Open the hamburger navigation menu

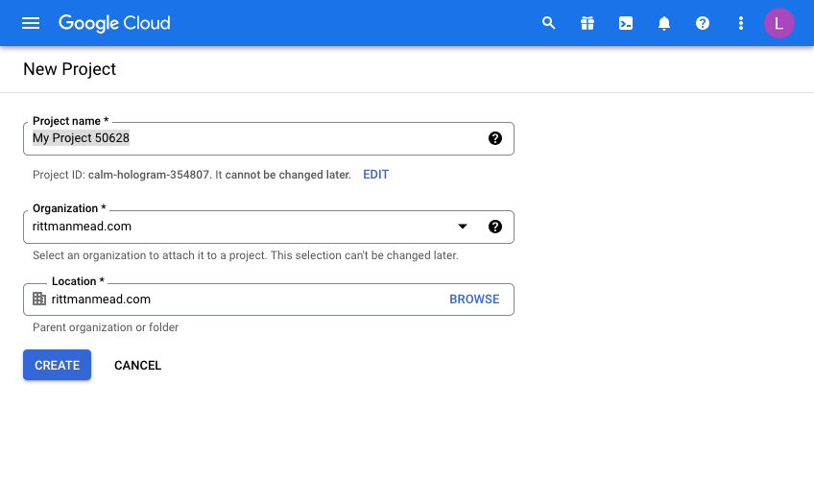coord(31,23)
